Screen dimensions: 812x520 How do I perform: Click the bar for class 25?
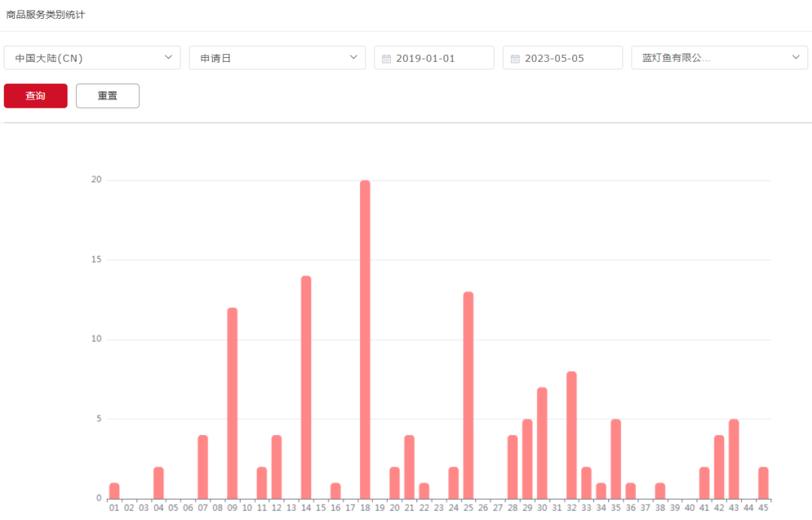(x=468, y=394)
